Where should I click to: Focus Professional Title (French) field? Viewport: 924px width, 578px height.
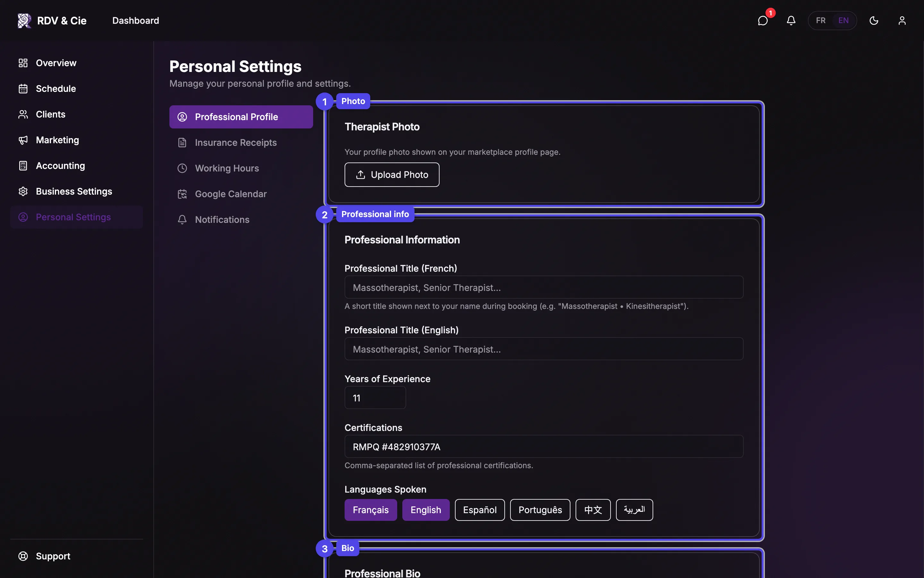[544, 287]
